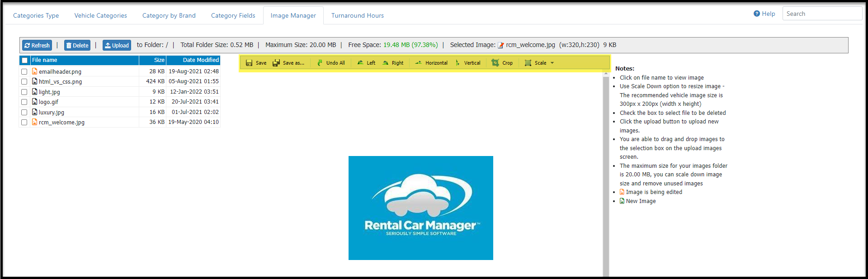The image size is (868, 279).
Task: Sort by Size column header
Action: (153, 60)
